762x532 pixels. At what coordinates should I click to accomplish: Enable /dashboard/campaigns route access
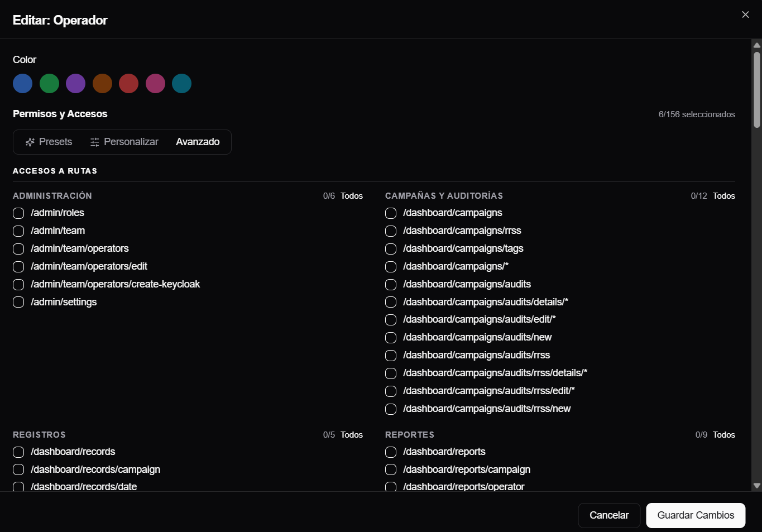391,213
